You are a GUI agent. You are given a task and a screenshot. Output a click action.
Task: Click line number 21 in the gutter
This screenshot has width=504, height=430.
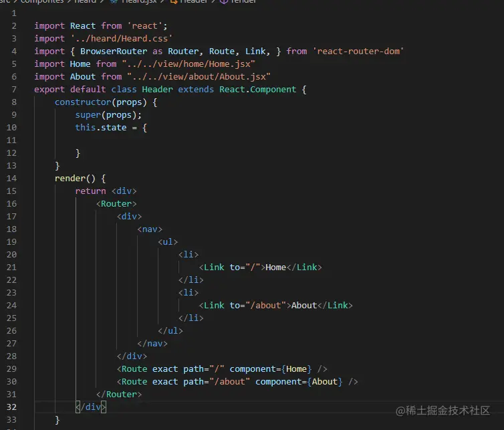11,267
